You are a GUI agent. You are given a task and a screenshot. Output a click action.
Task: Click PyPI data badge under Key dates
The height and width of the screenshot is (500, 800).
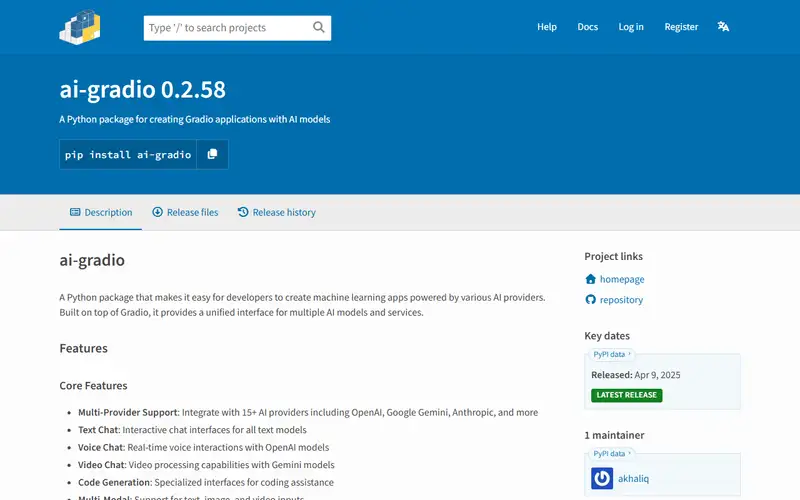point(611,354)
